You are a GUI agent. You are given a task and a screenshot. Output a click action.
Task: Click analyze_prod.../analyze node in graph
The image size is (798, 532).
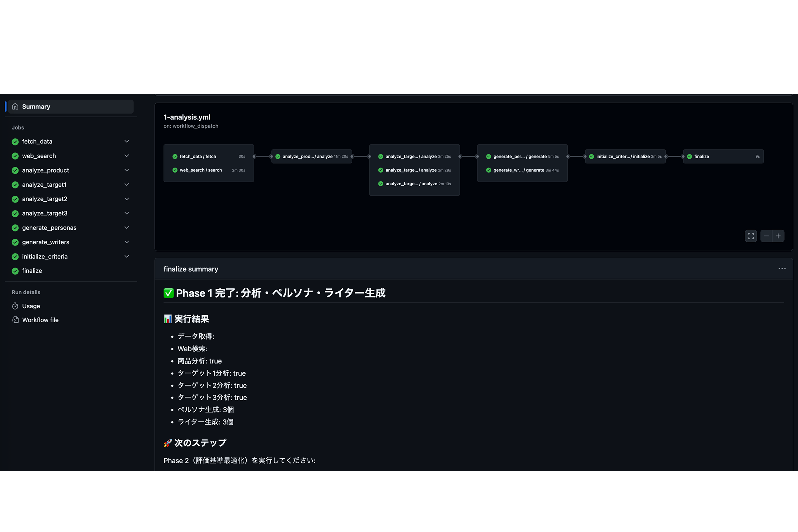(x=311, y=156)
